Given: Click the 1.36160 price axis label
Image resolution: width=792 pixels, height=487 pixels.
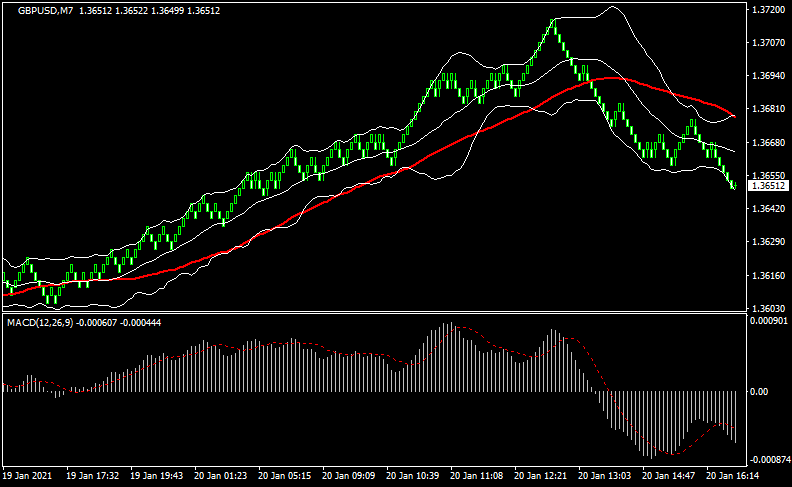Looking at the screenshot, I should click(x=768, y=276).
